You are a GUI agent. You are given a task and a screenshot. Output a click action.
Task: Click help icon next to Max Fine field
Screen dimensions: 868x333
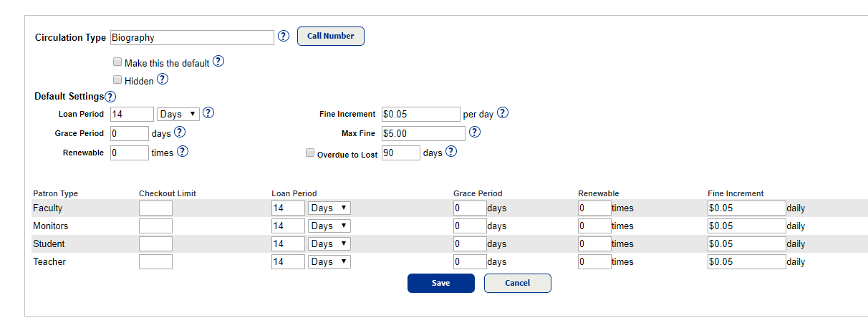pyautogui.click(x=474, y=132)
